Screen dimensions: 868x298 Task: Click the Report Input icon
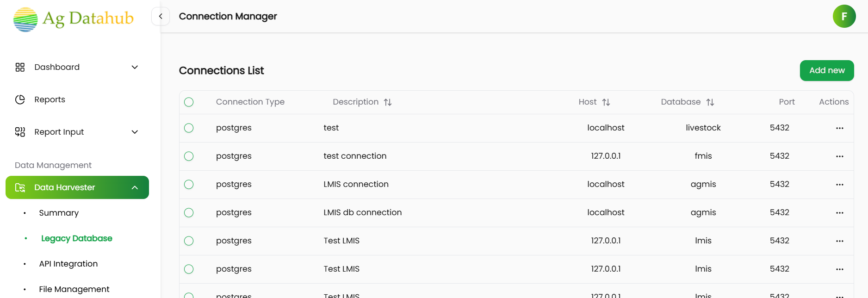20,132
